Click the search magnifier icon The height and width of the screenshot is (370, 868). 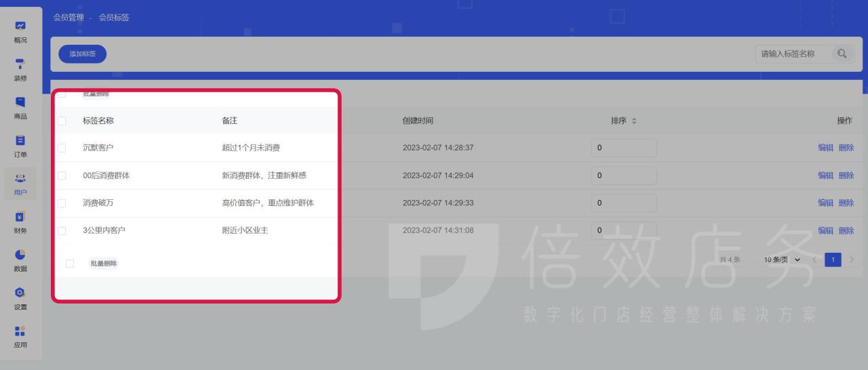842,54
